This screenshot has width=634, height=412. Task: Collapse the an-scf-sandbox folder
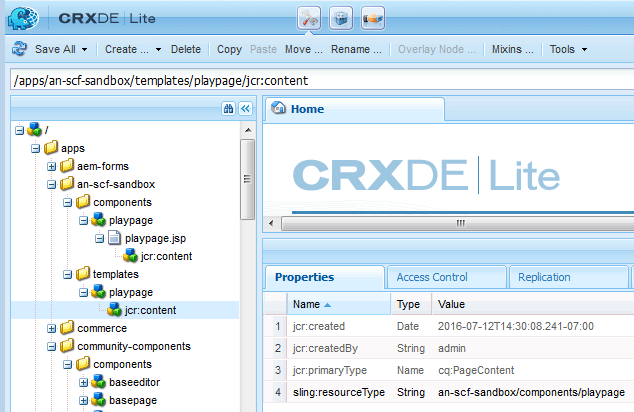(51, 184)
